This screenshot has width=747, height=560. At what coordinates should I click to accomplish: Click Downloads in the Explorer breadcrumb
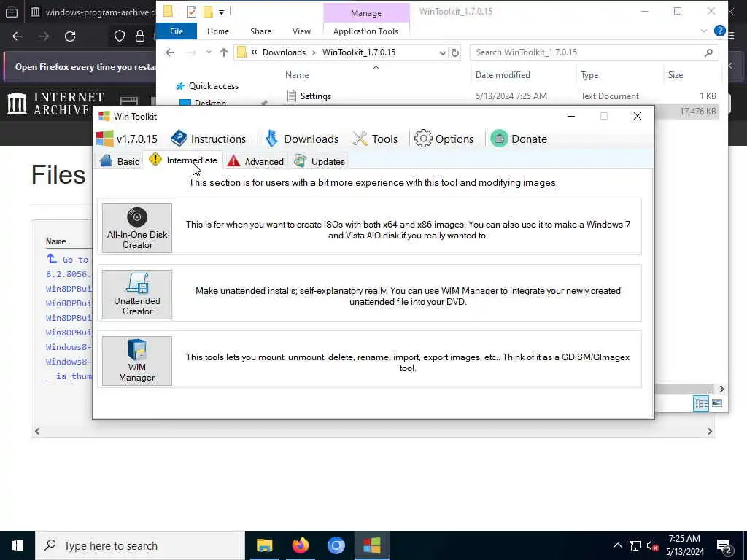coord(284,52)
